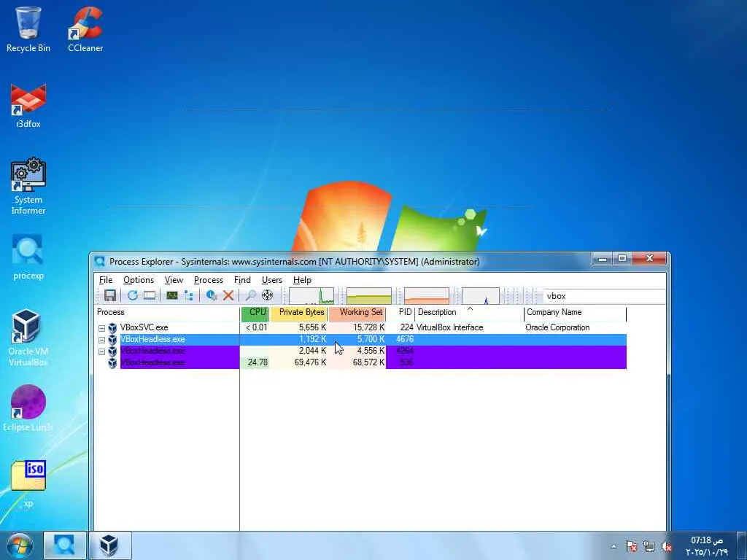Click the yellow commit history mini graph

click(x=368, y=296)
